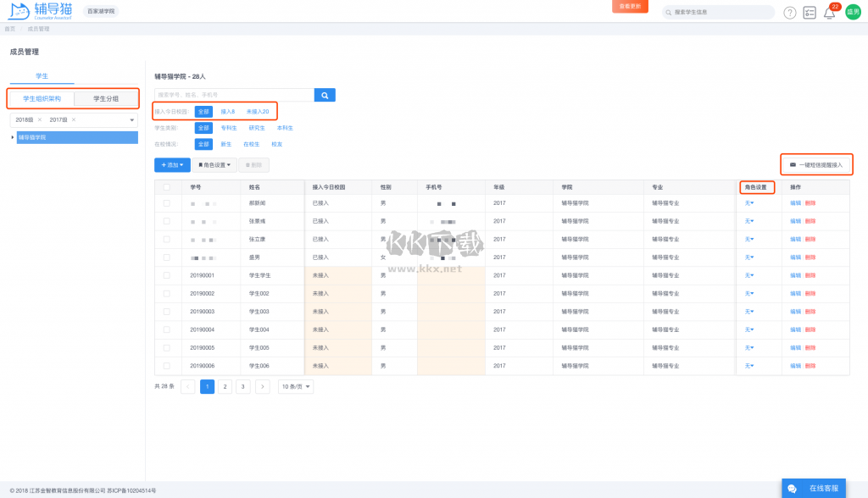Click the 一键短信提醒接入 envelope button
Screen dimensions: 868x498
[x=816, y=165]
